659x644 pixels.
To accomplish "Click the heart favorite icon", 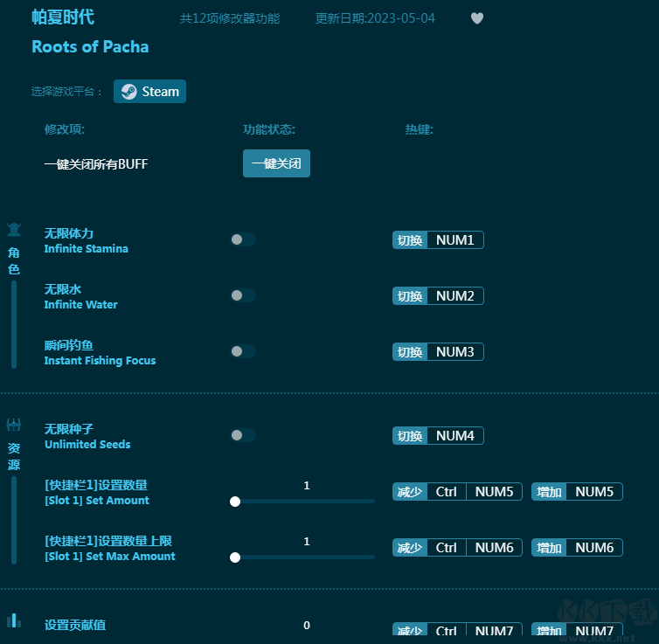I will [476, 18].
